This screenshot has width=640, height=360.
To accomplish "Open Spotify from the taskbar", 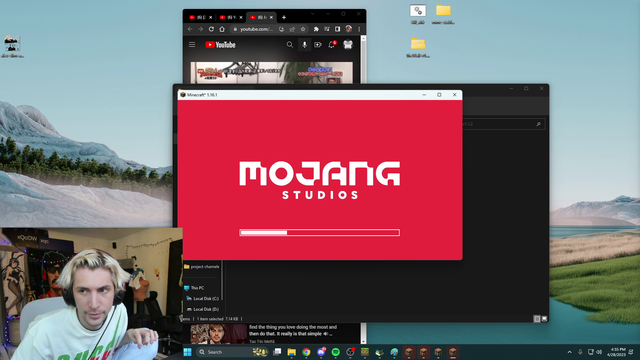I will pyautogui.click(x=336, y=352).
